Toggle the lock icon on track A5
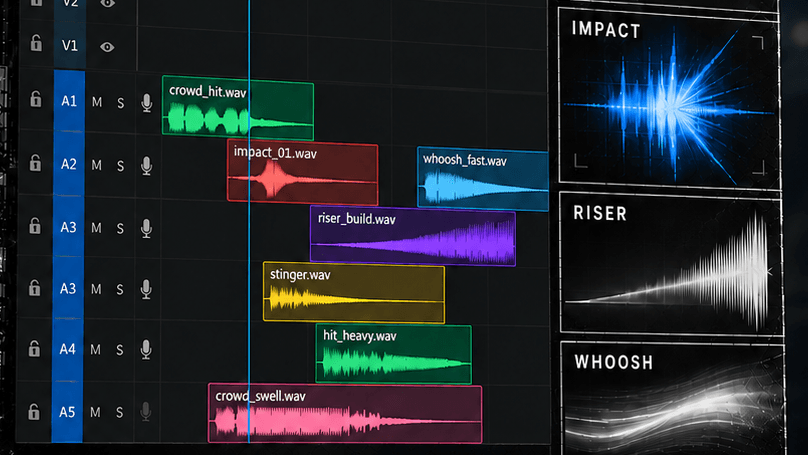 pyautogui.click(x=33, y=412)
